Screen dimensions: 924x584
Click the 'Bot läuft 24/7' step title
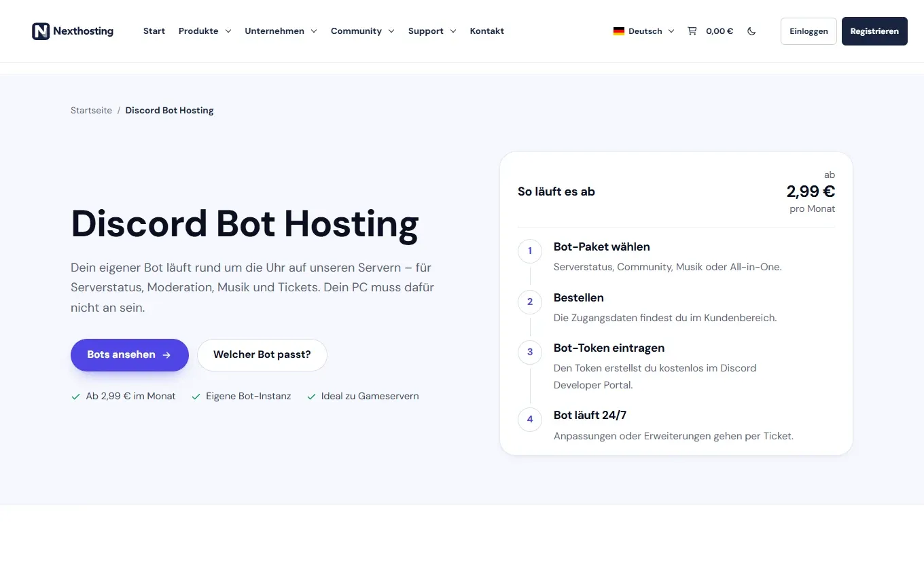(x=590, y=416)
